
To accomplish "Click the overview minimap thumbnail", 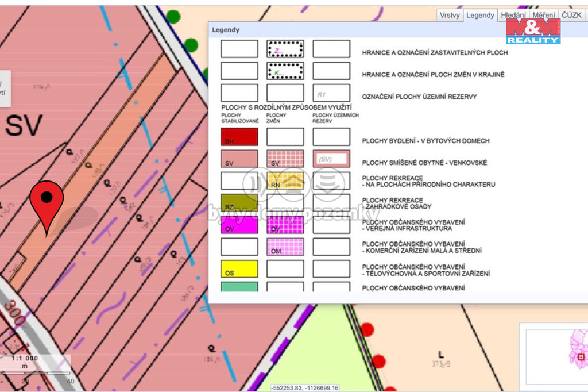I will [x=554, y=351].
